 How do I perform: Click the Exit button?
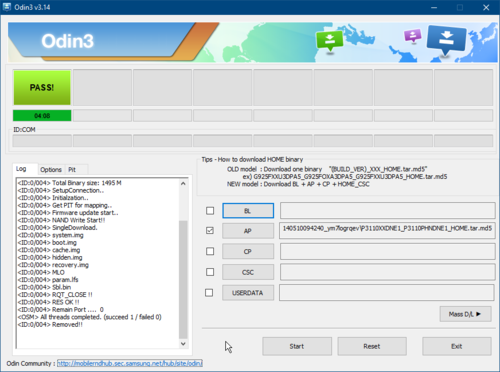(x=457, y=346)
